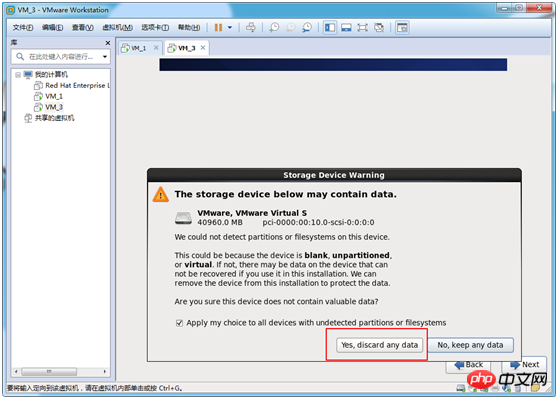Open the 查看(V) menu
Viewport: 558px width, 399px height.
[x=83, y=27]
